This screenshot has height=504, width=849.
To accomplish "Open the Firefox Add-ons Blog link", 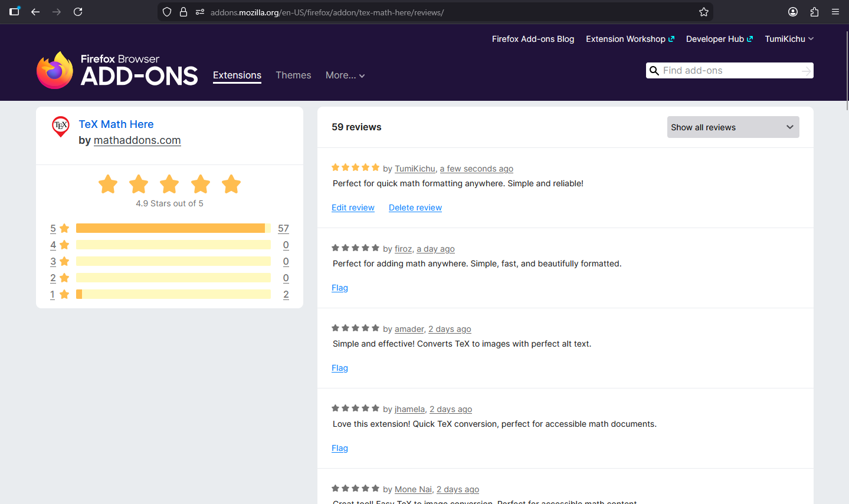I will pos(533,39).
